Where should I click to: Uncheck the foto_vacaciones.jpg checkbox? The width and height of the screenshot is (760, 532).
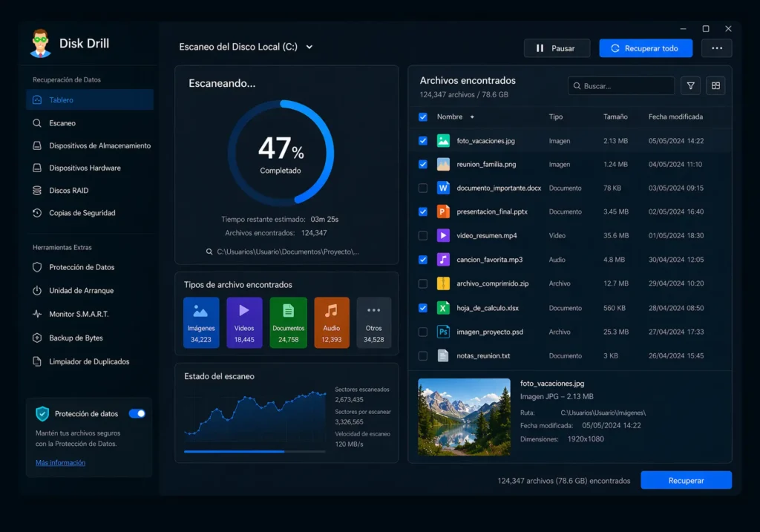click(x=423, y=140)
